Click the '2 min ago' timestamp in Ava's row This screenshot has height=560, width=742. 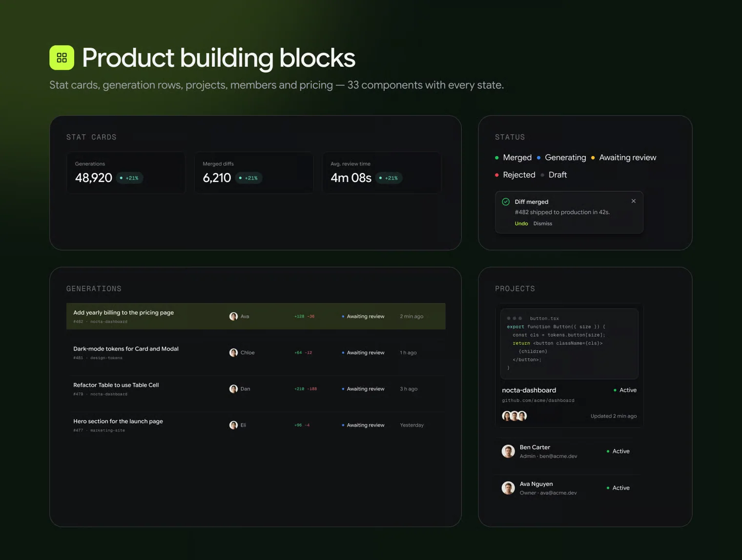pos(412,316)
